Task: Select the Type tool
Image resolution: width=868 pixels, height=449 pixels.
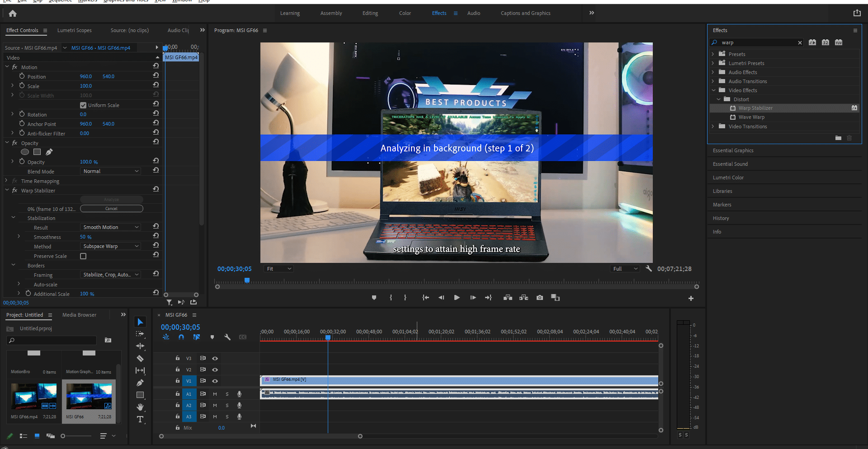Action: pos(140,419)
